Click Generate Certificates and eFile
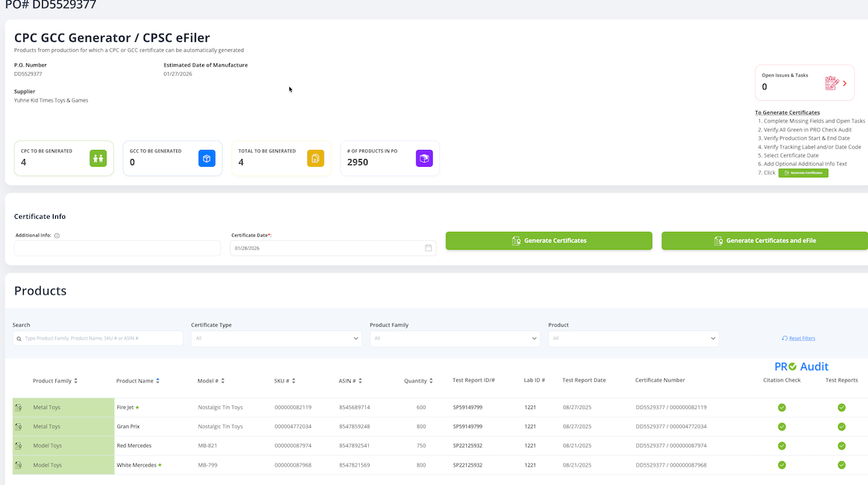The image size is (868, 485). (x=764, y=240)
